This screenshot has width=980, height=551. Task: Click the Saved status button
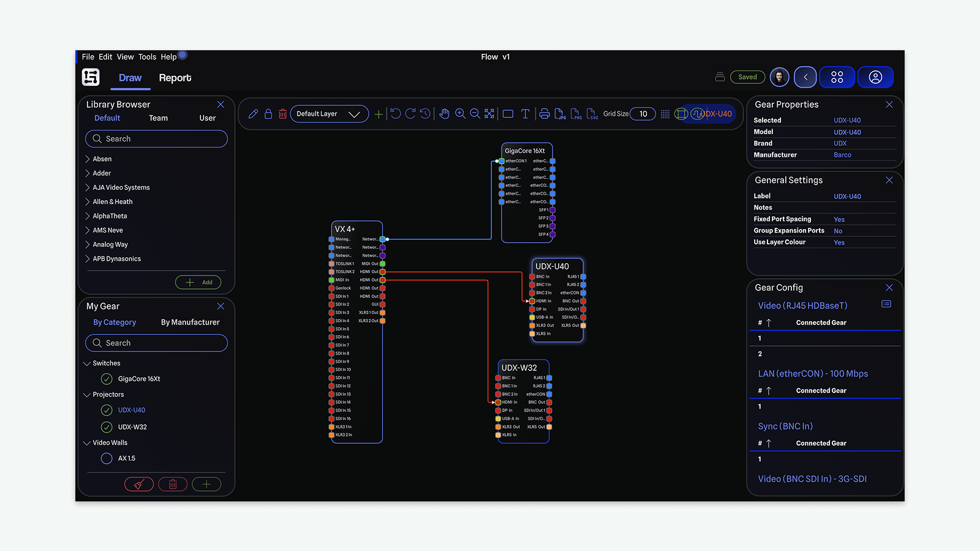tap(747, 77)
